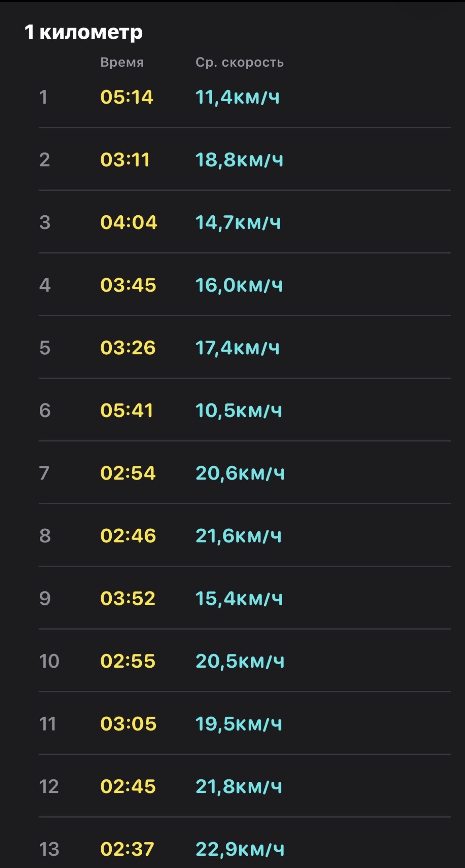Select split 13 time 02:37
Image resolution: width=465 pixels, height=868 pixels.
pyautogui.click(x=127, y=849)
